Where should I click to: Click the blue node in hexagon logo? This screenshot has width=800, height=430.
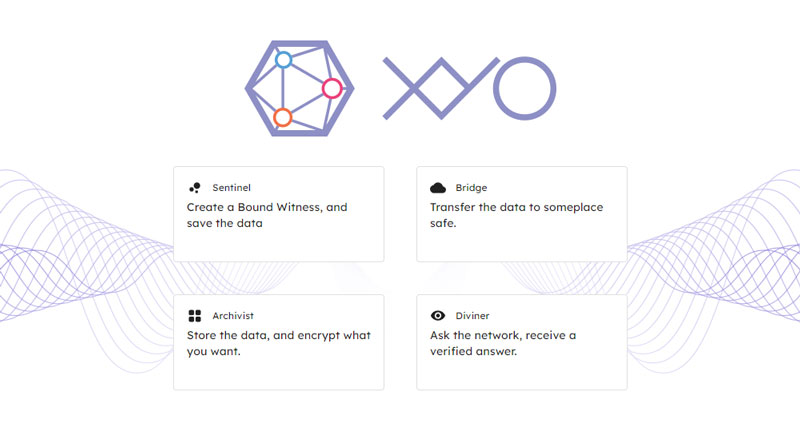click(283, 60)
